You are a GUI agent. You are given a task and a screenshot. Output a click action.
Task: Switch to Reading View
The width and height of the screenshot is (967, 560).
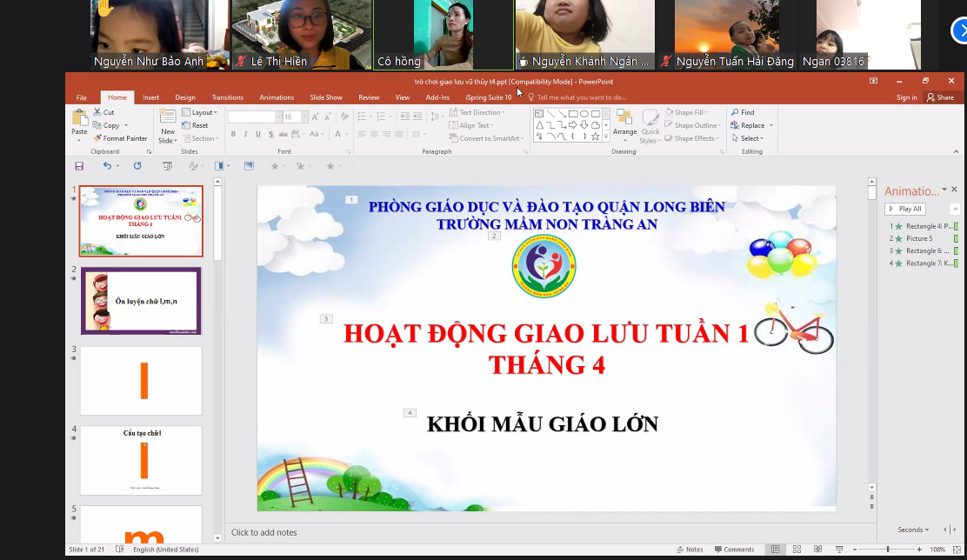pos(817,550)
